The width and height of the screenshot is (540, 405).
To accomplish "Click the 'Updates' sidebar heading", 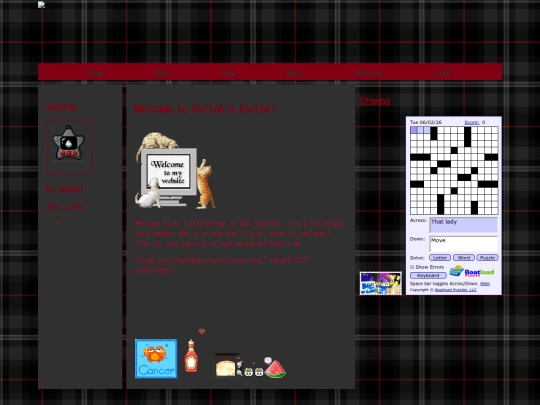I will [x=61, y=107].
